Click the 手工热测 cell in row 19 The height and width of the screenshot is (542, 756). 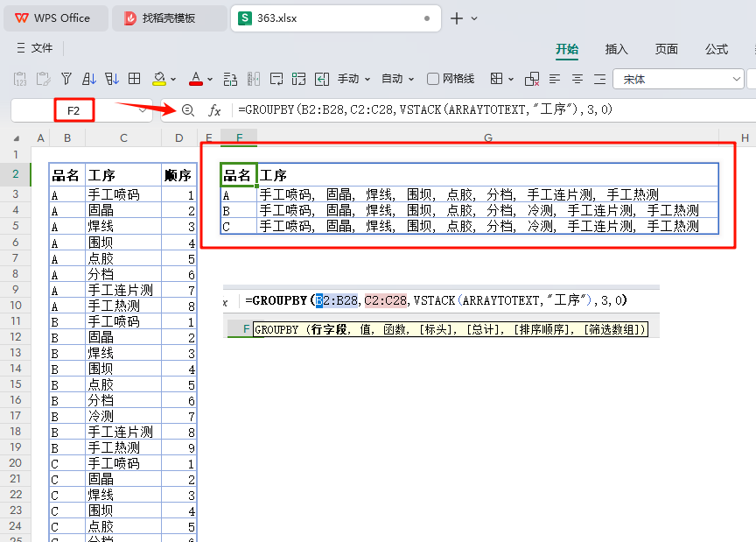[x=123, y=447]
